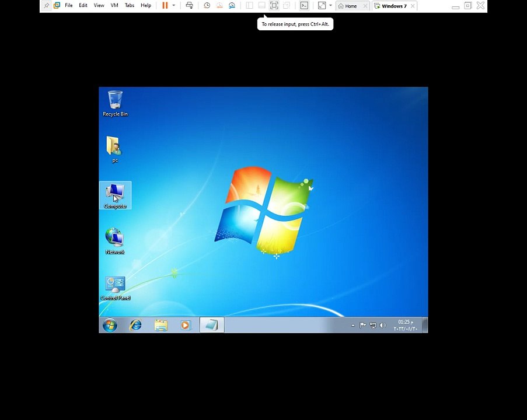This screenshot has width=527, height=420.
Task: Click the VMware library icon beside File
Action: click(57, 5)
